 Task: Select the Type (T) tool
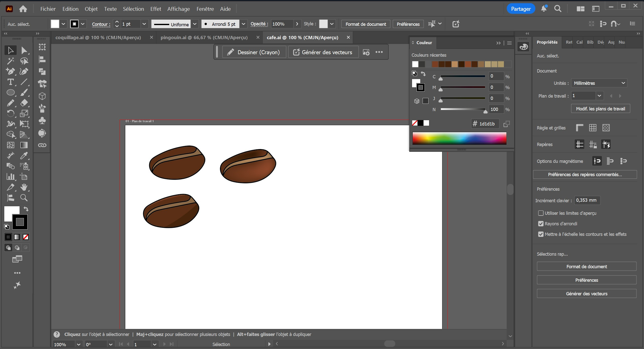point(10,82)
